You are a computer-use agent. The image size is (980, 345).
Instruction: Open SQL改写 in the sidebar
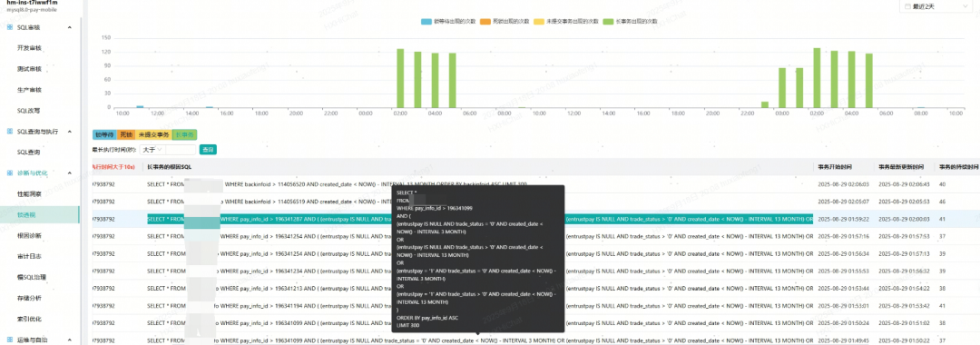click(x=29, y=111)
